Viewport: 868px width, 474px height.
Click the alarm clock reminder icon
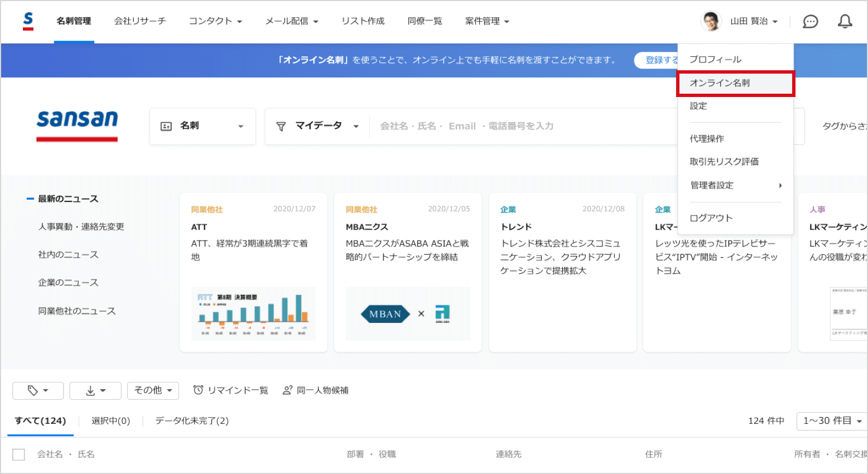(x=198, y=390)
